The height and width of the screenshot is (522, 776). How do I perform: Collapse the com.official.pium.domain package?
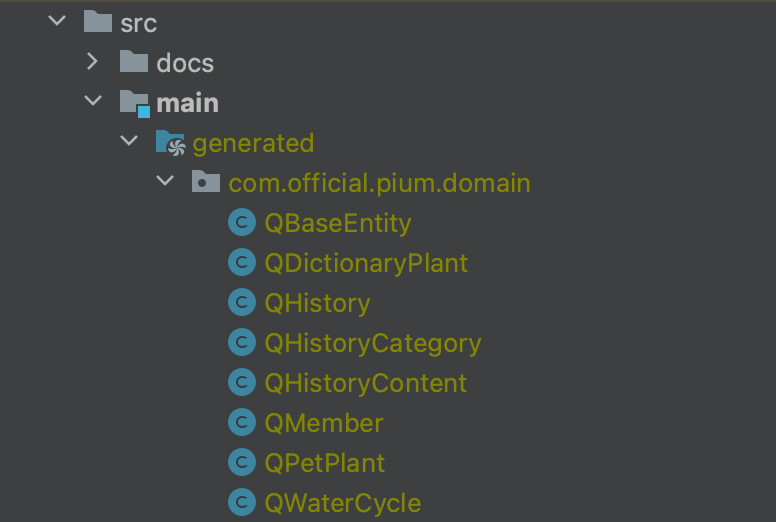[165, 182]
